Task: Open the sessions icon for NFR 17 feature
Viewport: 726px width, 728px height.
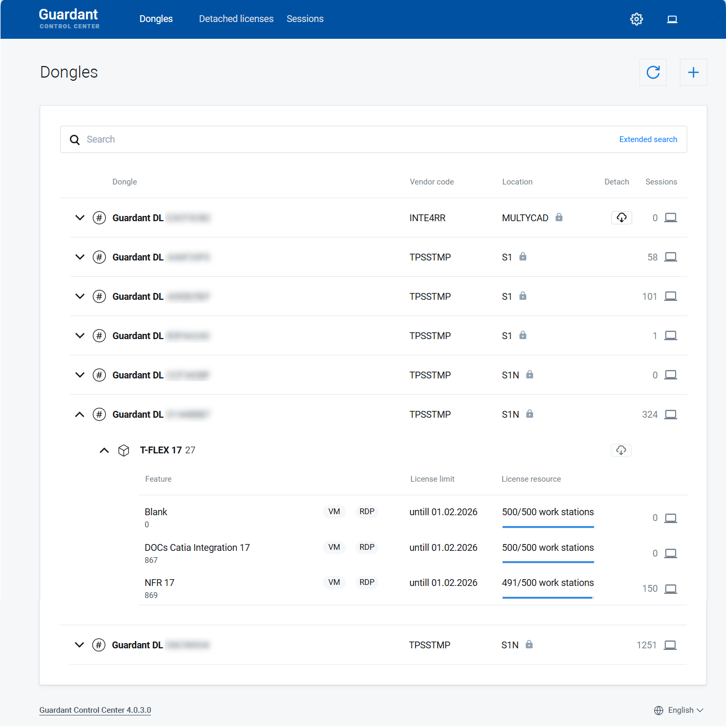Action: point(671,589)
